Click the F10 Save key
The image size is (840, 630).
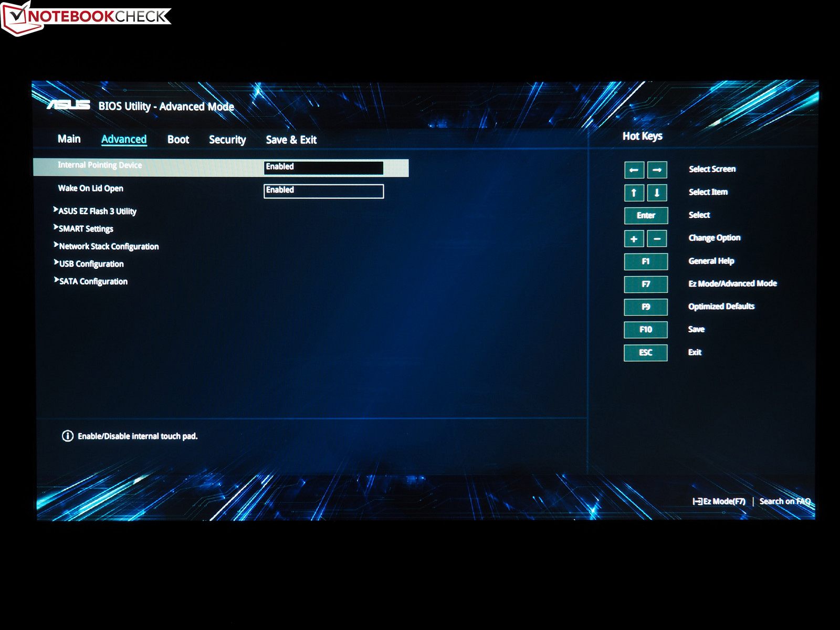point(646,330)
